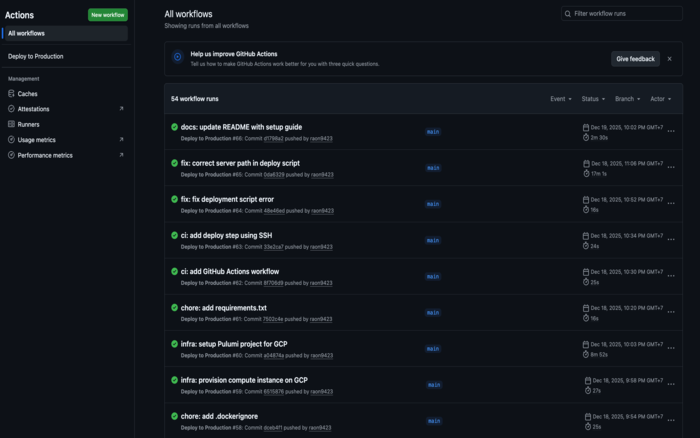
Task: Open run 'docs: update README with setup guide'
Action: point(241,127)
